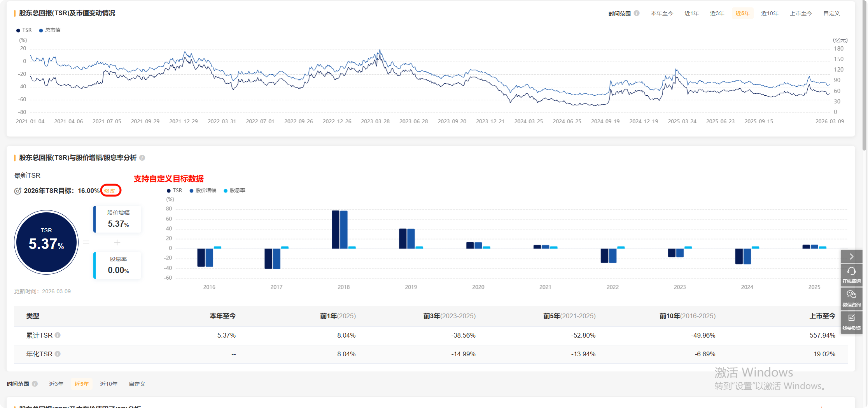Click the 前1年(2025) column header

pos(338,316)
